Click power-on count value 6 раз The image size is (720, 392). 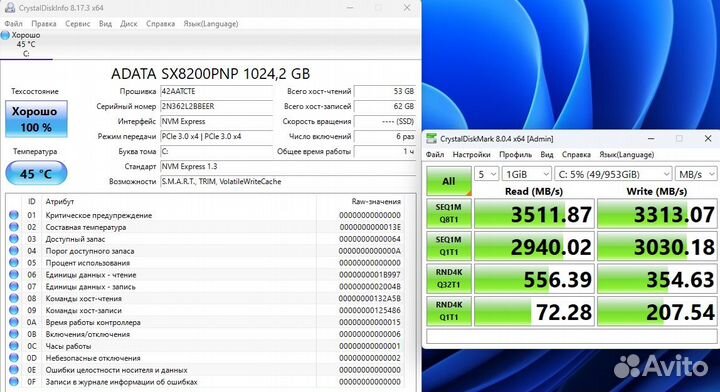[x=385, y=136]
